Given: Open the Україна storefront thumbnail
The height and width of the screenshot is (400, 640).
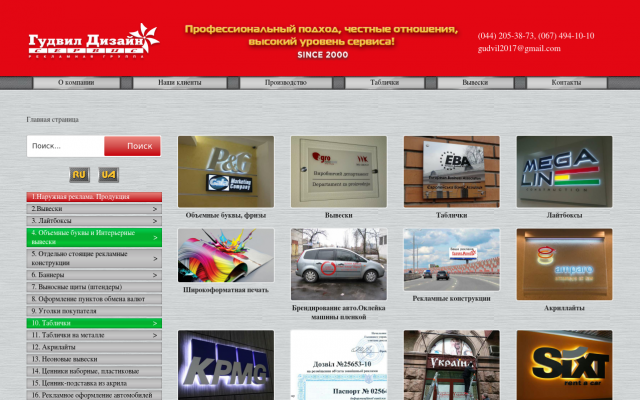Looking at the screenshot, I should [x=451, y=365].
